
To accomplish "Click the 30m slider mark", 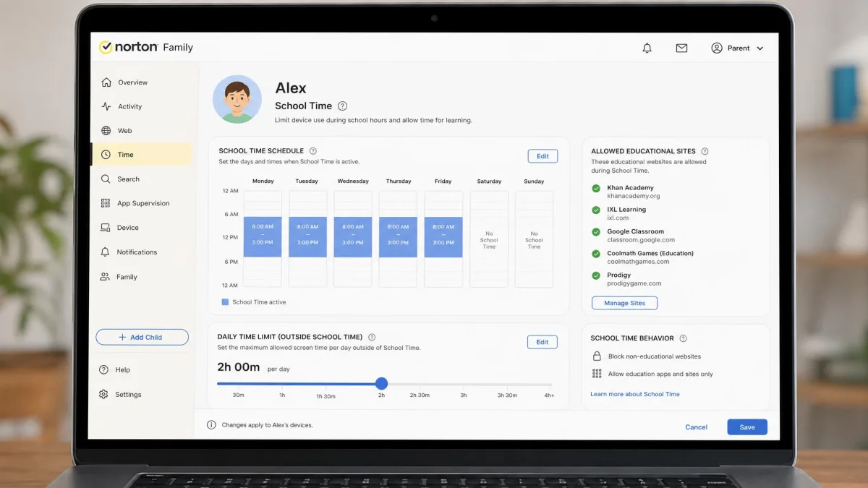I will [x=238, y=395].
